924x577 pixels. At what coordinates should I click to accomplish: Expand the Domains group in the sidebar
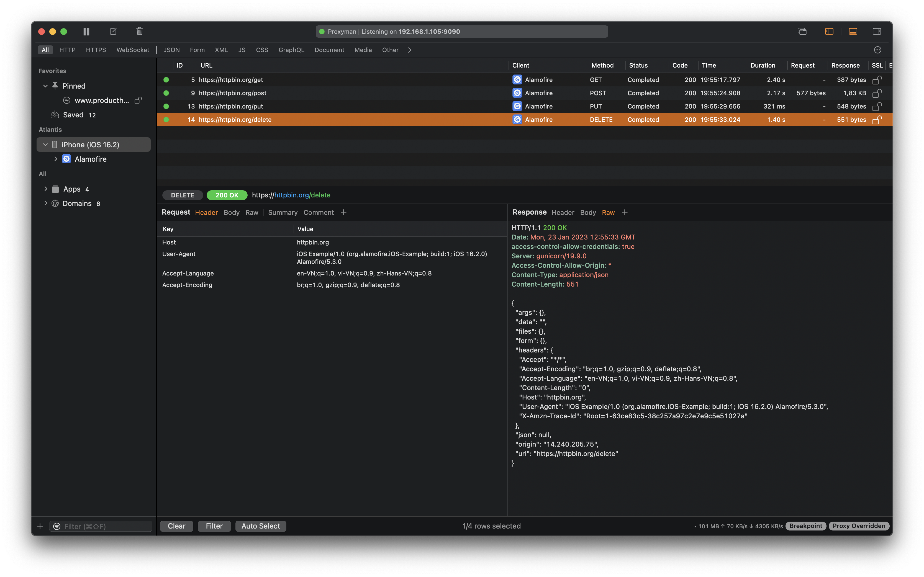point(46,203)
